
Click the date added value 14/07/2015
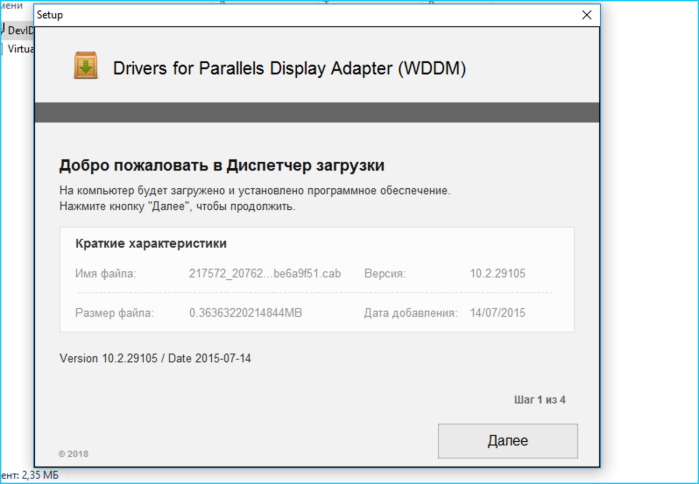(x=498, y=313)
